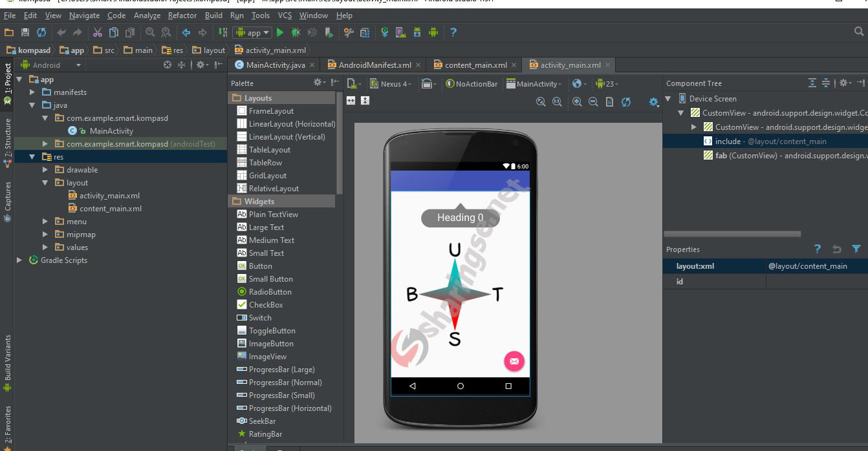Collapse the res folder
This screenshot has height=451, width=868.
32,157
